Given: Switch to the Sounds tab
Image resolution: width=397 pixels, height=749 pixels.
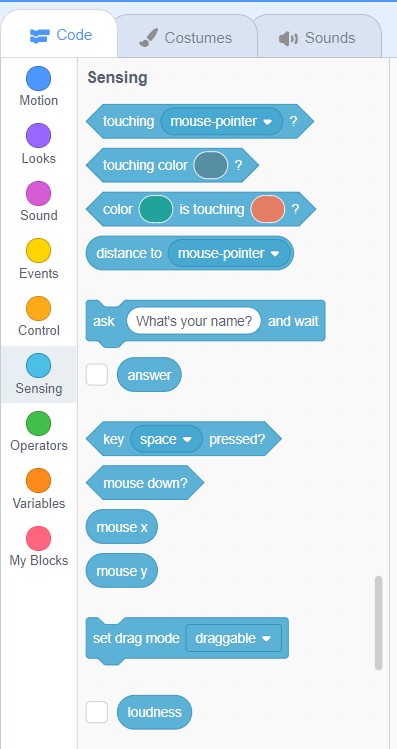Looking at the screenshot, I should pos(317,38).
